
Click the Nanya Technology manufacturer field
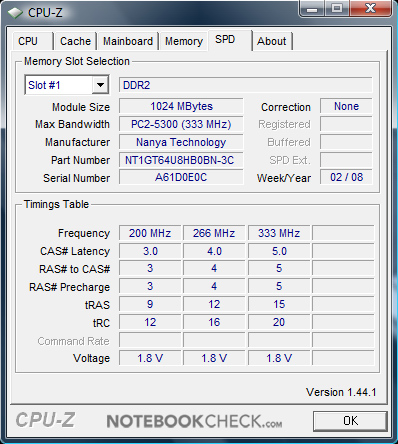(x=181, y=142)
